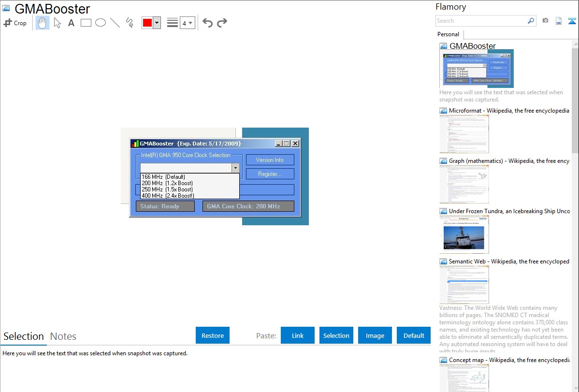Select the arrow pointer tool
This screenshot has height=392, width=579.
point(57,23)
